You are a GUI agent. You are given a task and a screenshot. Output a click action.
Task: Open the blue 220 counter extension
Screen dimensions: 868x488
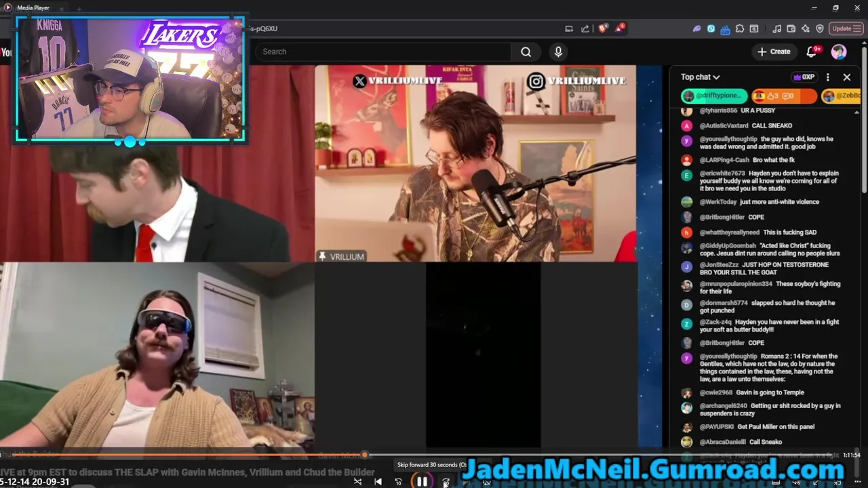(725, 29)
